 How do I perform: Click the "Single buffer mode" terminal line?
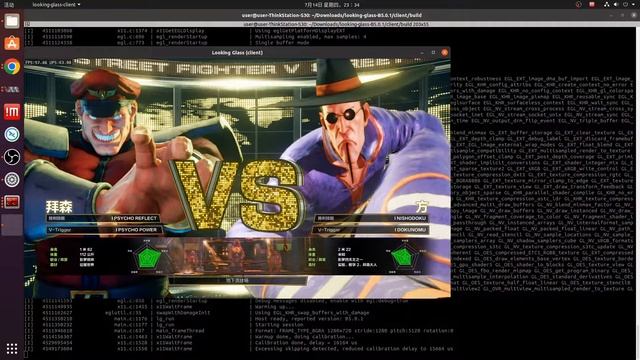[282, 42]
